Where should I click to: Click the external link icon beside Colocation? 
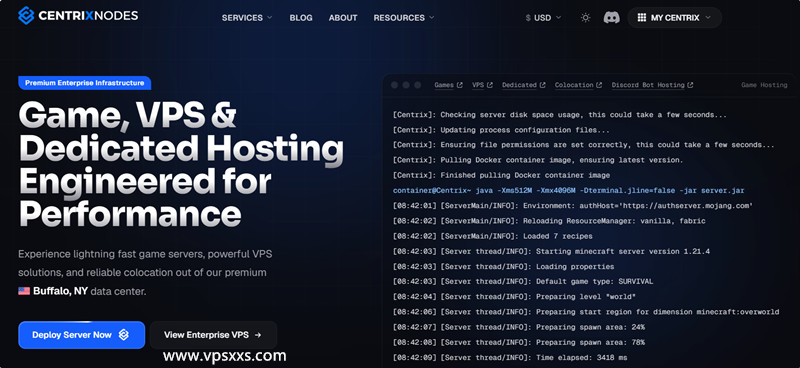599,85
